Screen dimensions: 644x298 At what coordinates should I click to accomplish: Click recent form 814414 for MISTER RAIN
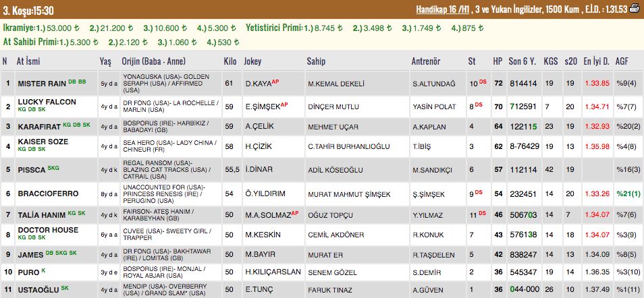(523, 84)
